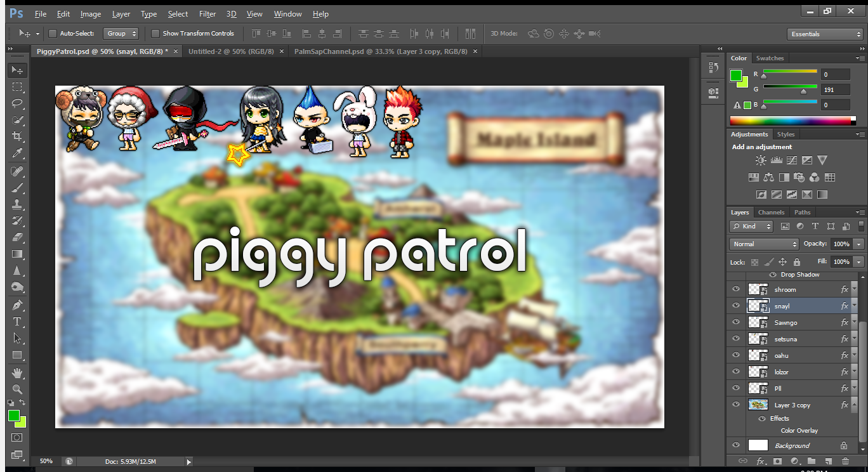Select the Lasso tool
Viewport: 868px width, 472px height.
(x=18, y=103)
